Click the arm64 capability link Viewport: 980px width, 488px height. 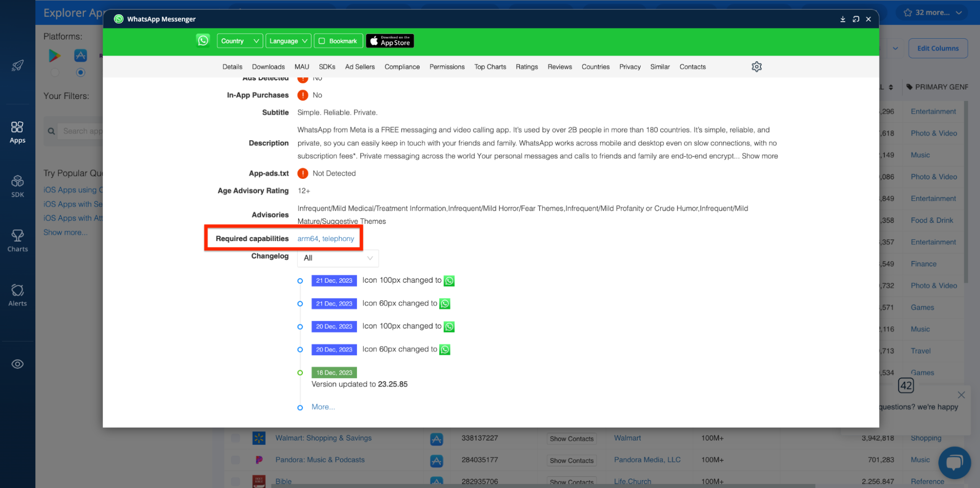click(x=307, y=239)
